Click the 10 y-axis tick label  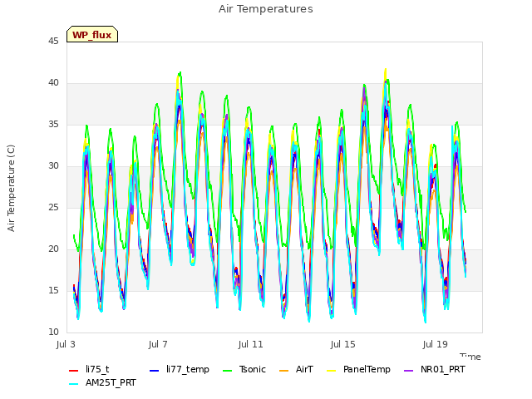53,332
